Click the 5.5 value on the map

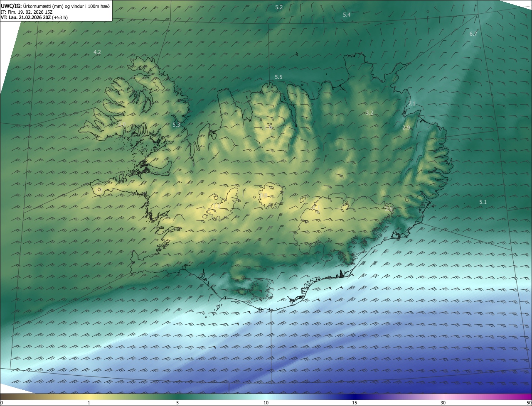(x=278, y=77)
